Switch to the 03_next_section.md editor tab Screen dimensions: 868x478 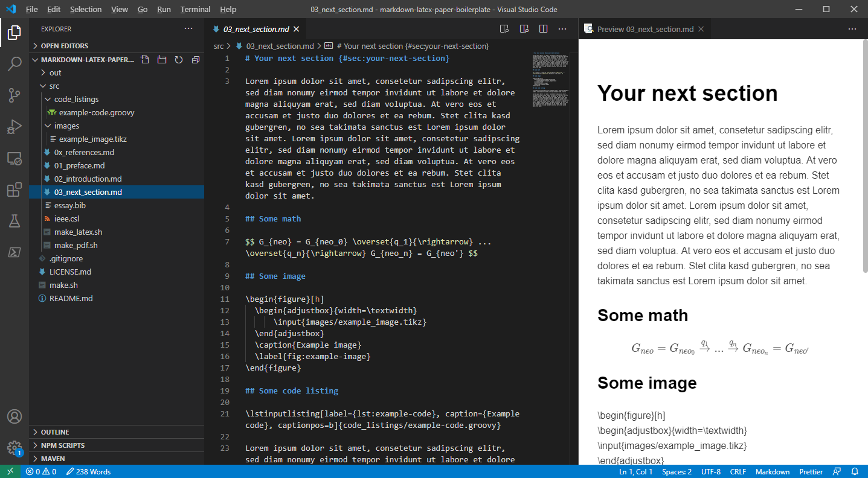click(256, 29)
